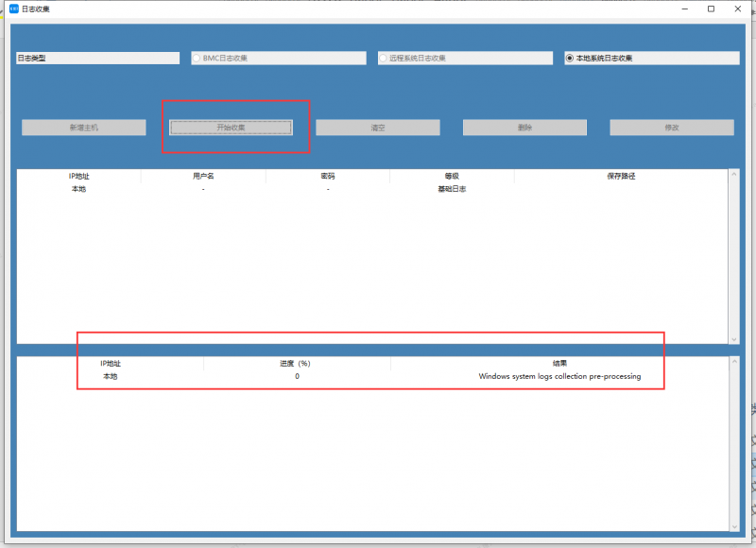756x548 pixels.
Task: Select the BMC日志收集 radio option
Action: tap(198, 59)
